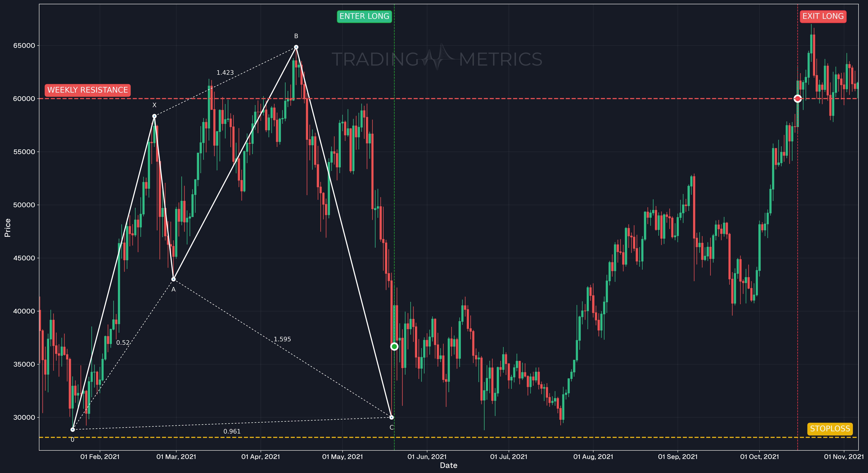
Task: Click the '40000' price axis tick
Action: tap(24, 311)
